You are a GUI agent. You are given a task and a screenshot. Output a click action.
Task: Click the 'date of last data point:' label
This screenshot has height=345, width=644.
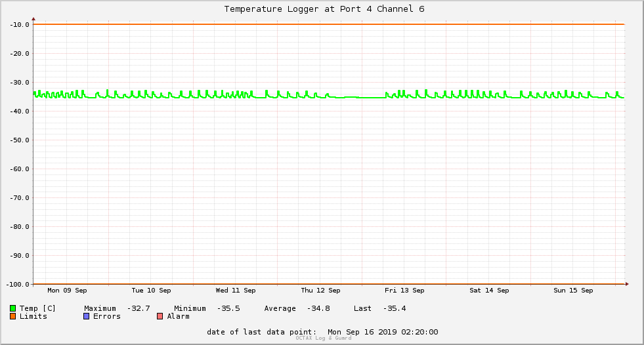click(x=262, y=332)
